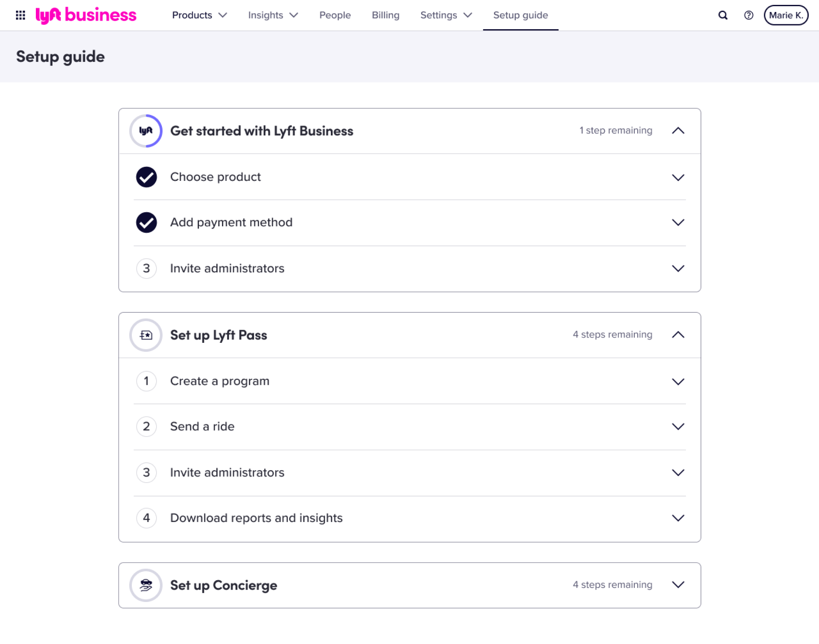Click step 2 circle for Send a ride

146,426
